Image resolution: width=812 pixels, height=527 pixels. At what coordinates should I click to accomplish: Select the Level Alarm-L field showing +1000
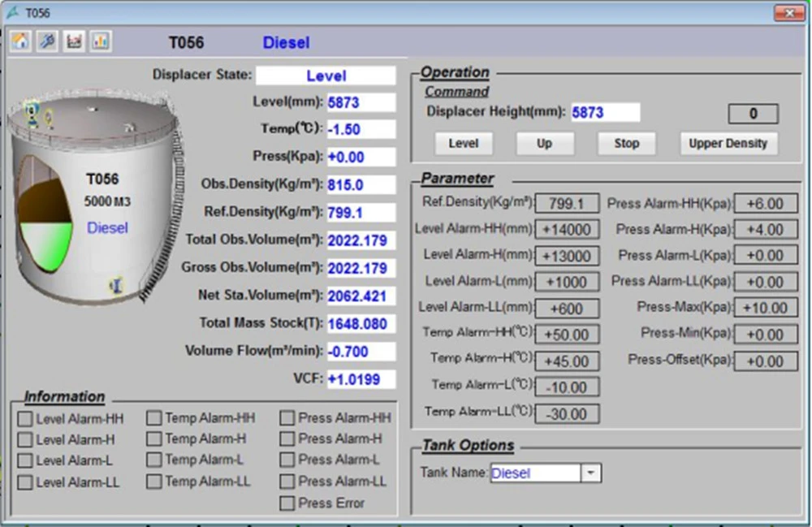tap(567, 282)
